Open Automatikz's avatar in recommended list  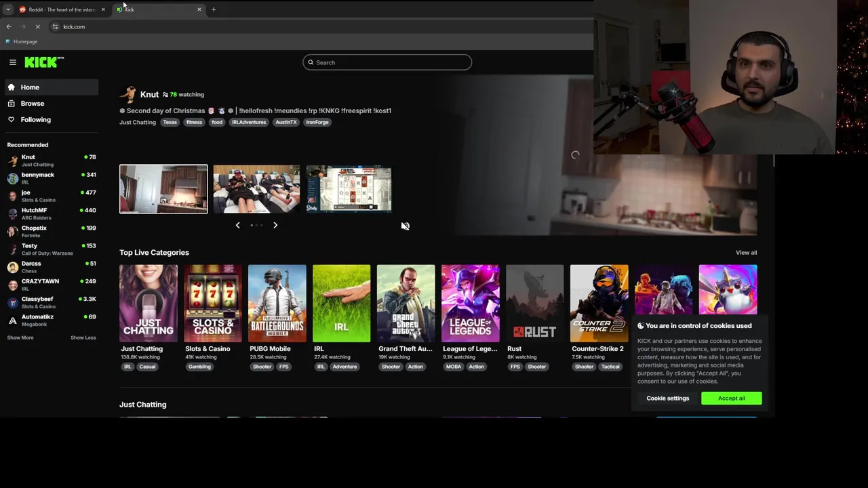coord(13,320)
